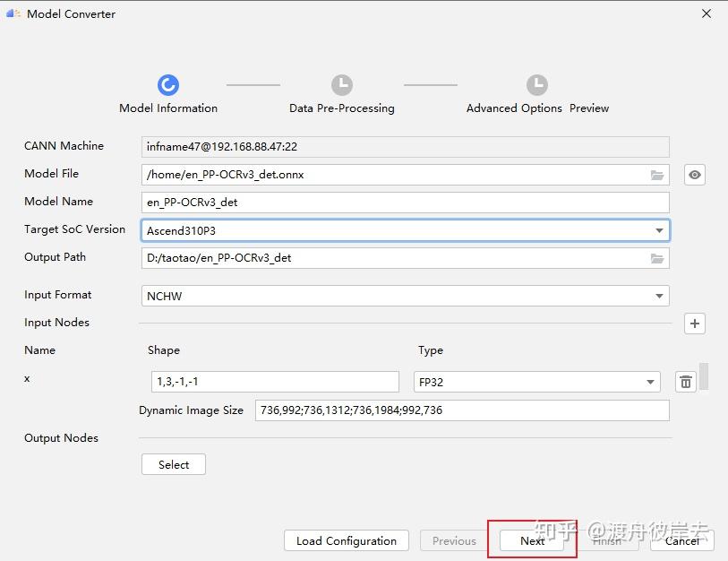Click the Model Information step icon
This screenshot has height=561, width=728.
click(168, 85)
